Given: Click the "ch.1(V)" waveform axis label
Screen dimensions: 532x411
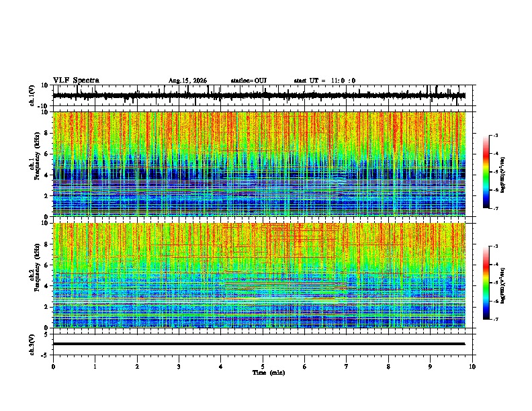Looking at the screenshot, I should tap(32, 95).
